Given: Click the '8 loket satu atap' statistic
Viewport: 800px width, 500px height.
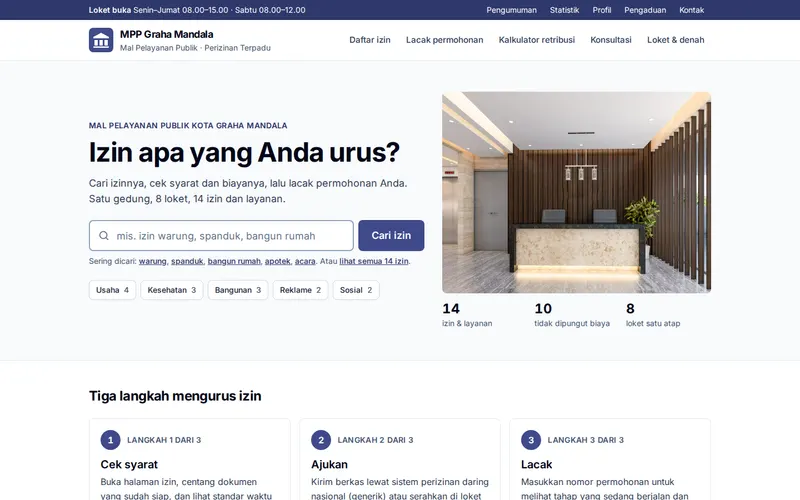Looking at the screenshot, I should pos(653,315).
